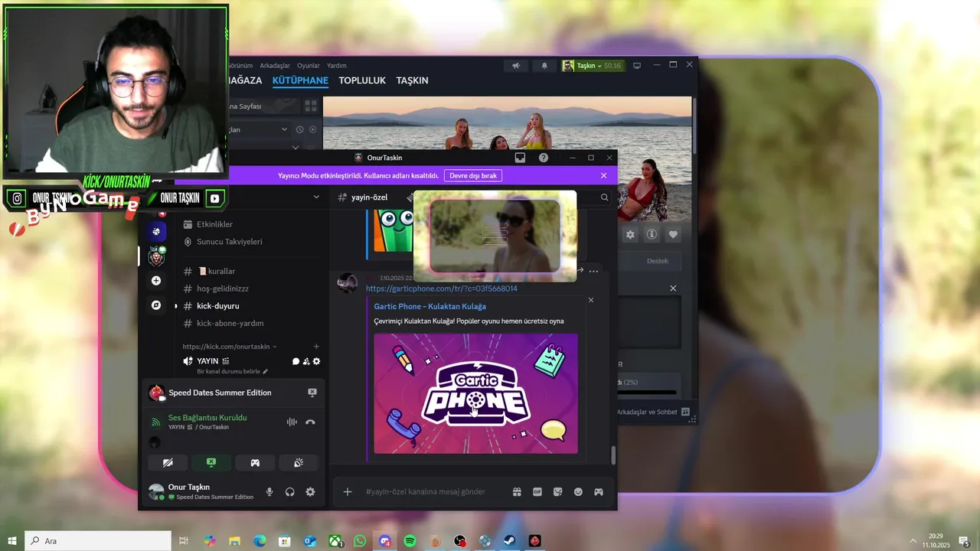Open Arkadaşlar menu in Steam

275,66
